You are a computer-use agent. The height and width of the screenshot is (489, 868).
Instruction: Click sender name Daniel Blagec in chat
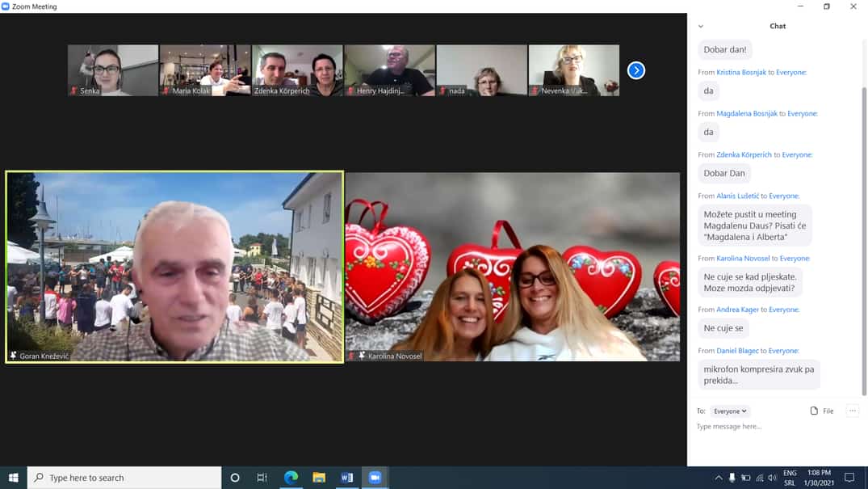click(x=737, y=351)
